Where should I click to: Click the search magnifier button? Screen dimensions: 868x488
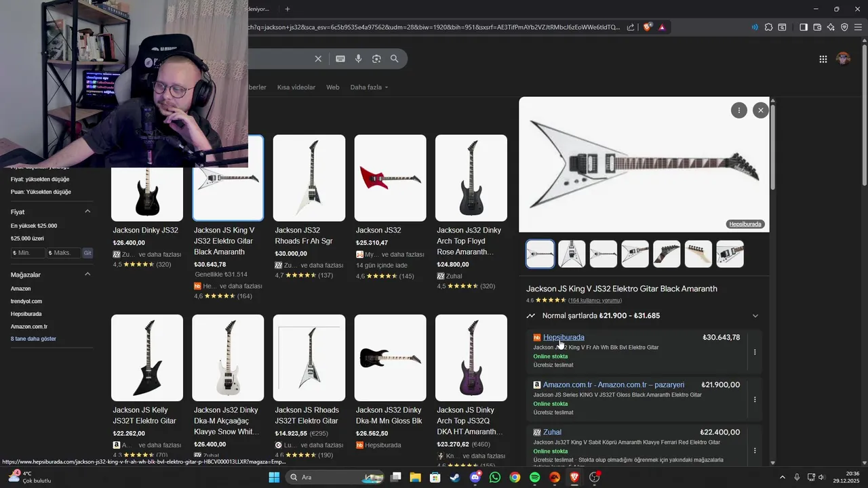(x=394, y=59)
